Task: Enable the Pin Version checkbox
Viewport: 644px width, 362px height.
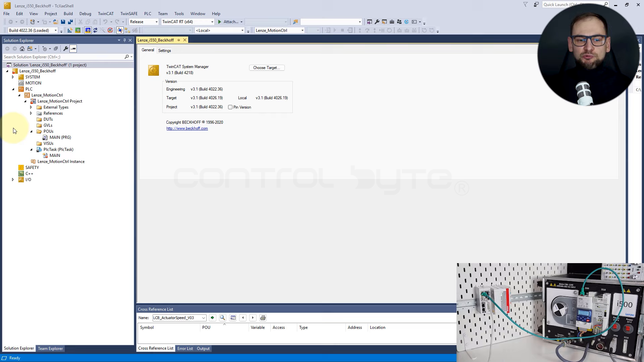Action: coord(230,107)
